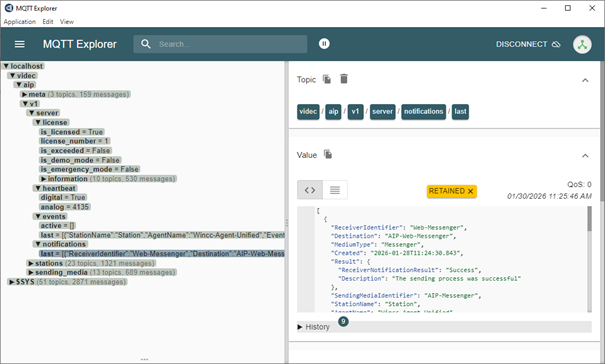Click the search magnifier icon
Screen dimensions: 605x364
tap(145, 44)
